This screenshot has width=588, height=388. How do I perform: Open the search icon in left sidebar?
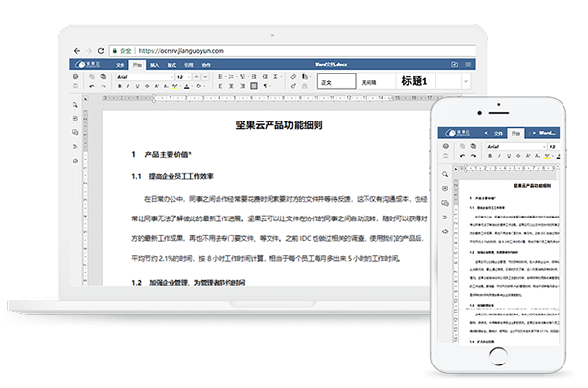coord(75,105)
